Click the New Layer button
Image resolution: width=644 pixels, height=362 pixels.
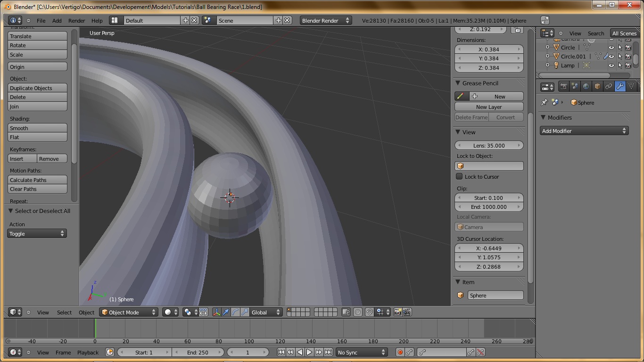[489, 107]
